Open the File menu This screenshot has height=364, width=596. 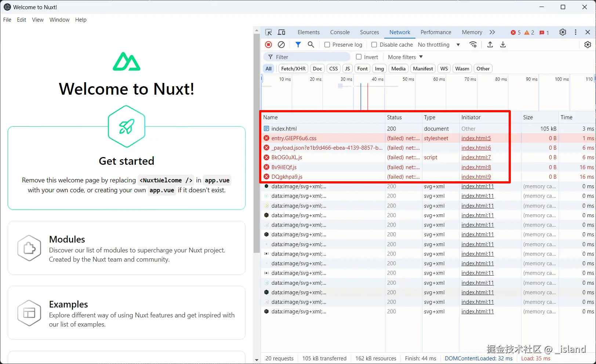pos(7,20)
